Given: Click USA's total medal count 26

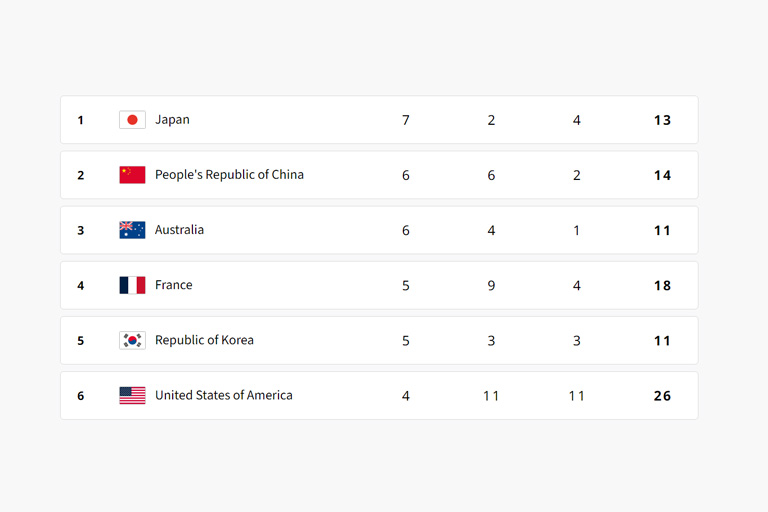Looking at the screenshot, I should click(662, 396).
